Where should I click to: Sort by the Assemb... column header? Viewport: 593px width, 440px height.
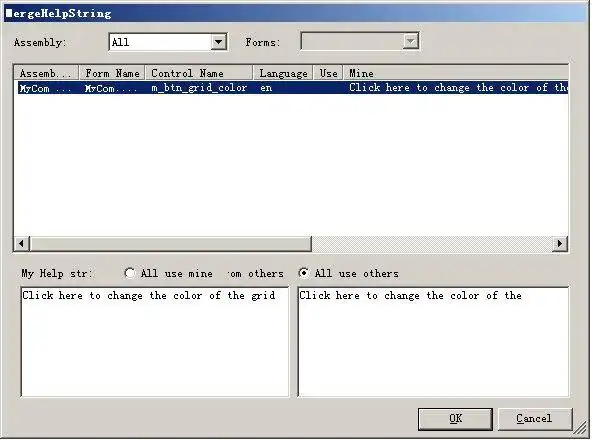(x=46, y=73)
